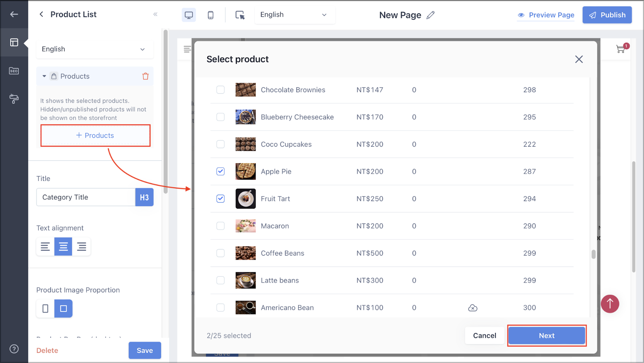Switch to mobile preview mode
The image size is (644, 363).
211,15
